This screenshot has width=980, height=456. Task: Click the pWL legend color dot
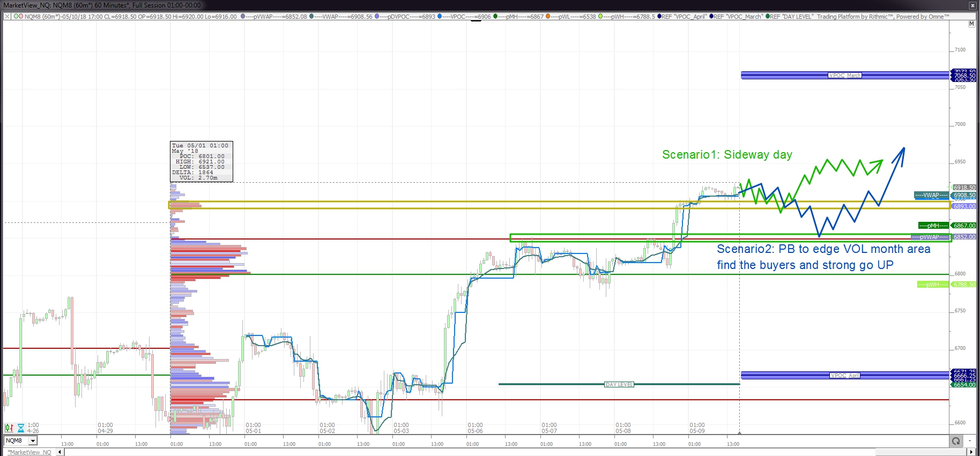click(548, 17)
